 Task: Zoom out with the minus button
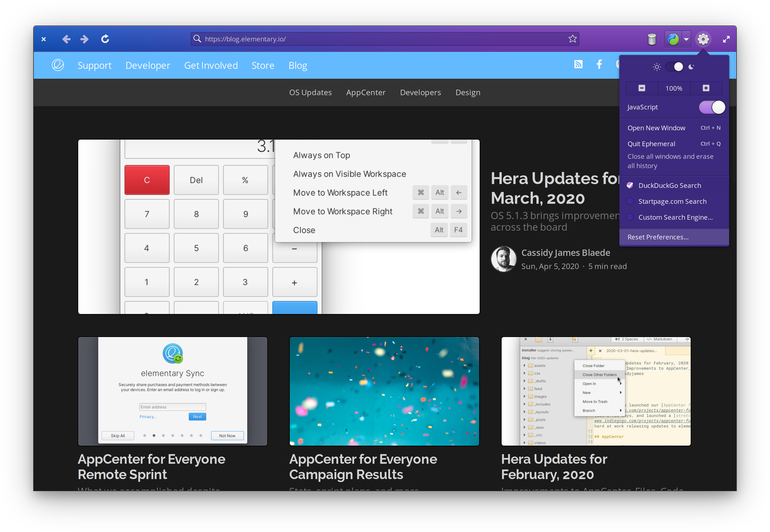(x=642, y=88)
